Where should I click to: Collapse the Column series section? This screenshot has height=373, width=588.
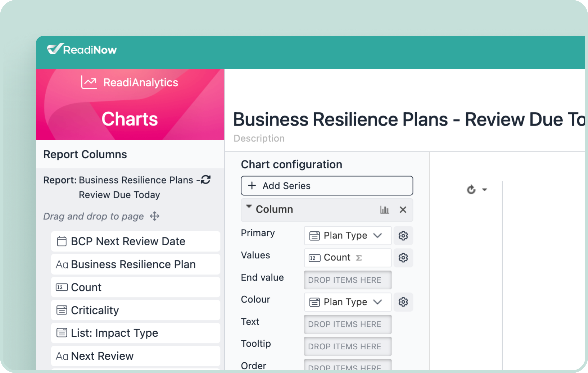coord(249,207)
